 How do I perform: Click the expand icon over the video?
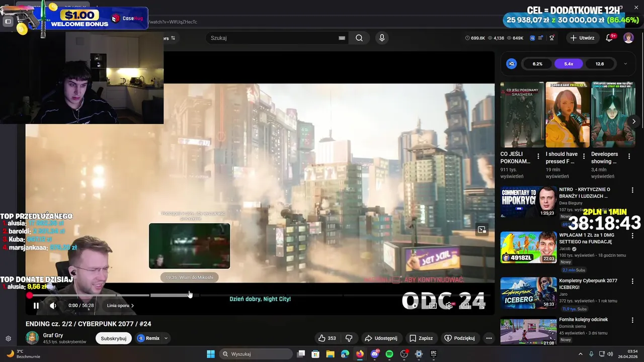(x=481, y=230)
